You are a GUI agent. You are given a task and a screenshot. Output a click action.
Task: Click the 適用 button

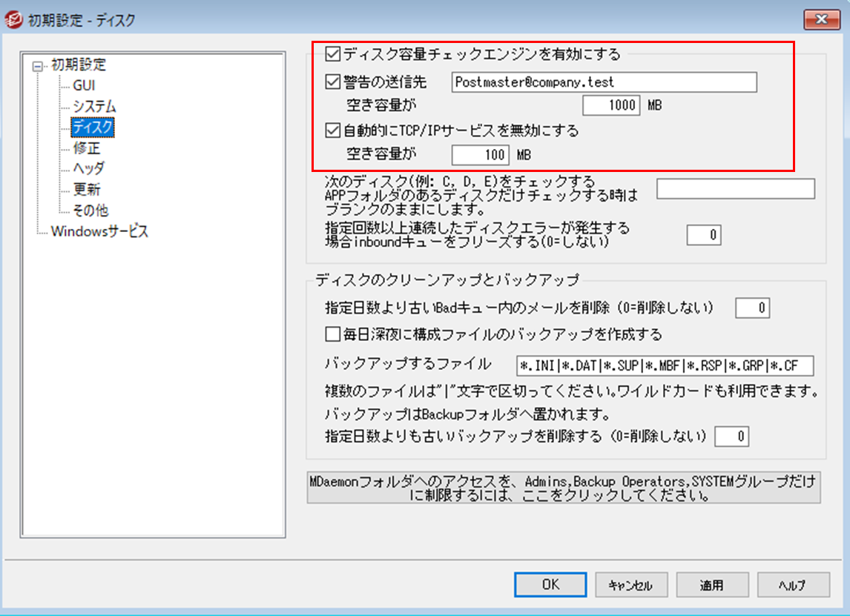(x=711, y=585)
